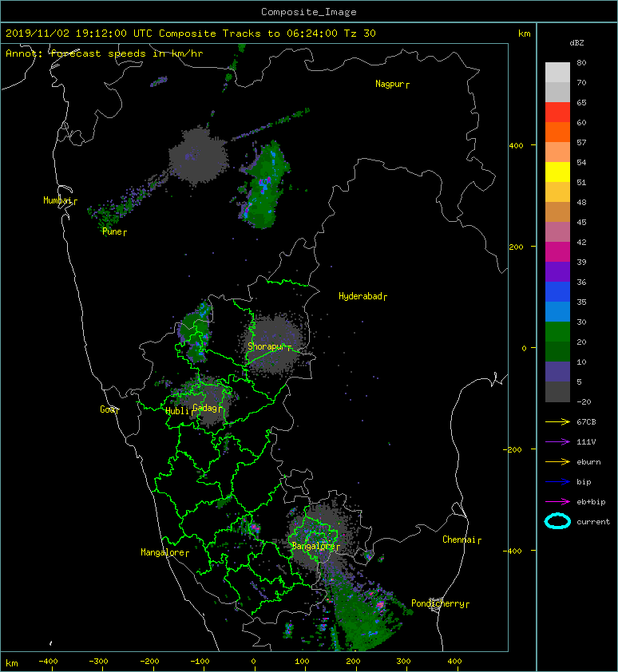The width and height of the screenshot is (618, 672).
Task: Click the magenta 42 dBZ color swatch
Action: (557, 251)
